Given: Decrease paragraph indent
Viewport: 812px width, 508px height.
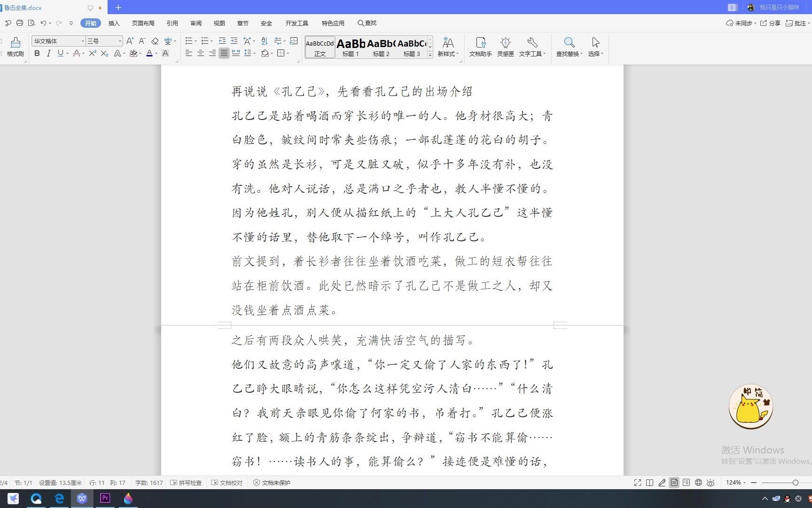Looking at the screenshot, I should (x=222, y=41).
